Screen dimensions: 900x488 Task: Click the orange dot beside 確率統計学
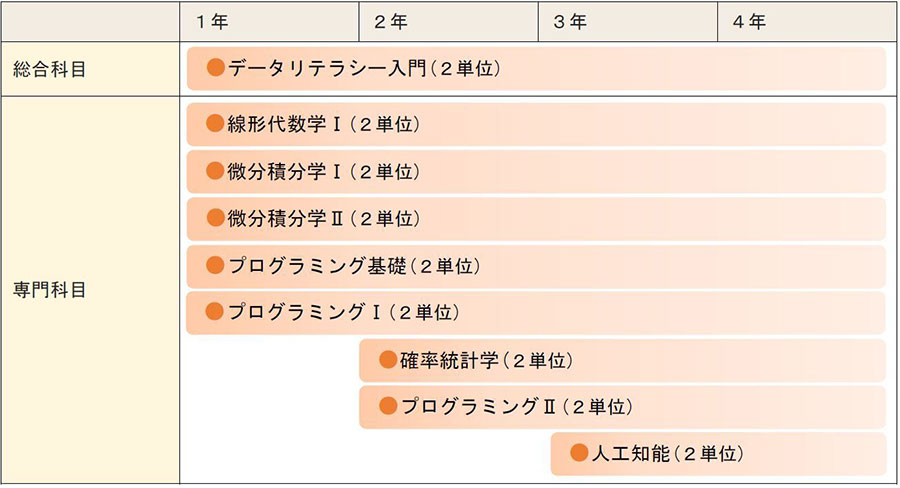pos(389,360)
